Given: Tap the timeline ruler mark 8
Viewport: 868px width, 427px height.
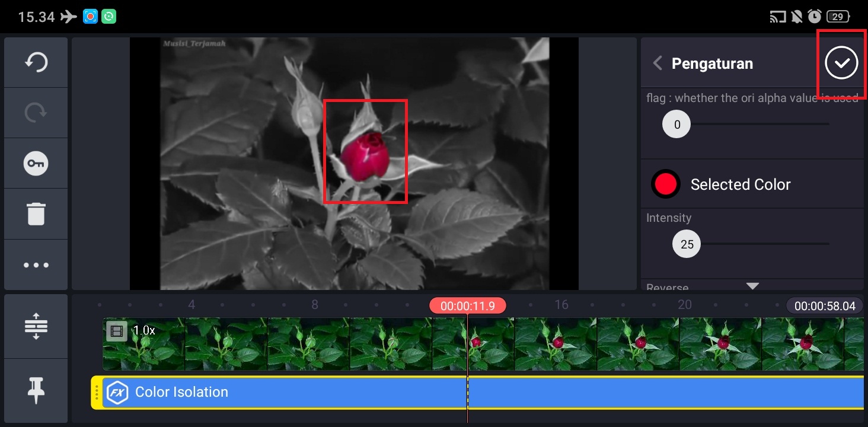Looking at the screenshot, I should pos(315,305).
